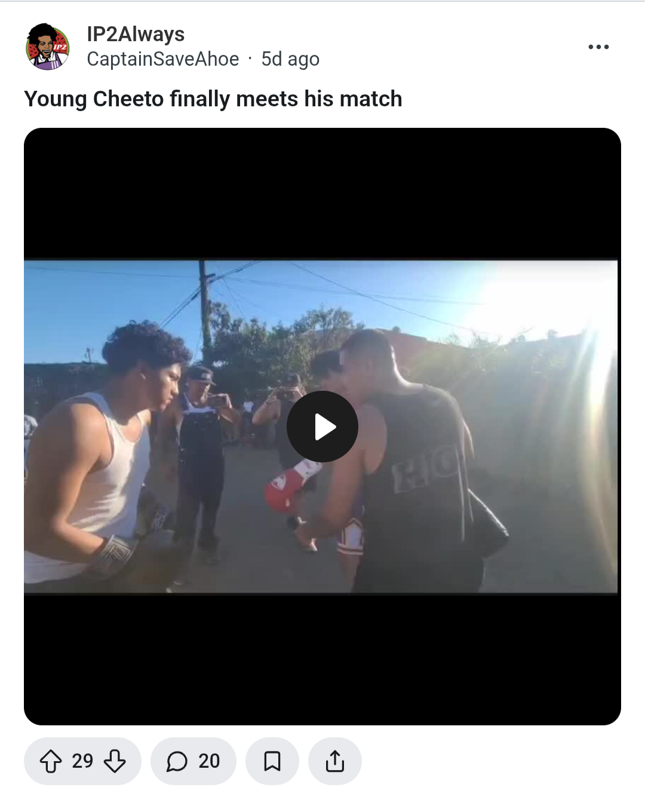Click the comment count number 20
Image resolution: width=645 pixels, height=812 pixels.
click(x=209, y=761)
